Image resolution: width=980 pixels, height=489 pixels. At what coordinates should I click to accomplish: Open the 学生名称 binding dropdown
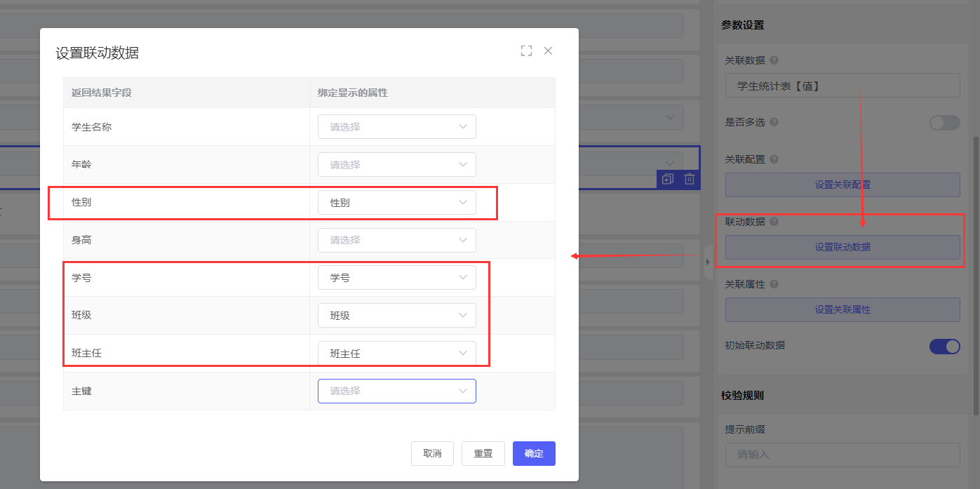coord(396,127)
